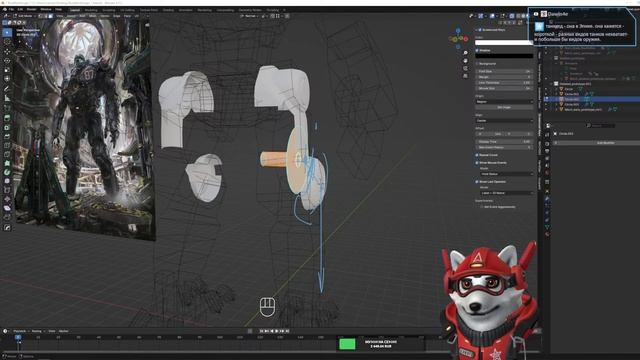The height and width of the screenshot is (360, 640).
Task: Open the timeline Playback dropdown
Action: point(20,331)
